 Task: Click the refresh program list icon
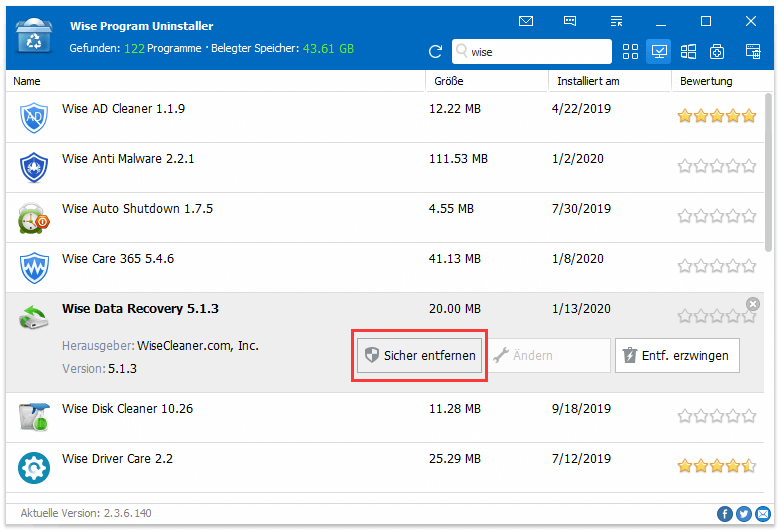point(435,51)
